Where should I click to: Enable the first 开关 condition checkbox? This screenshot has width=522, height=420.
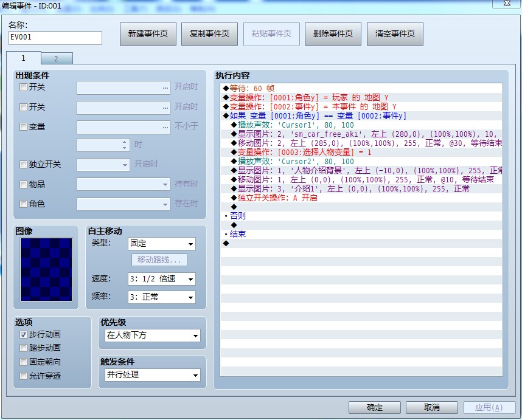click(x=23, y=88)
